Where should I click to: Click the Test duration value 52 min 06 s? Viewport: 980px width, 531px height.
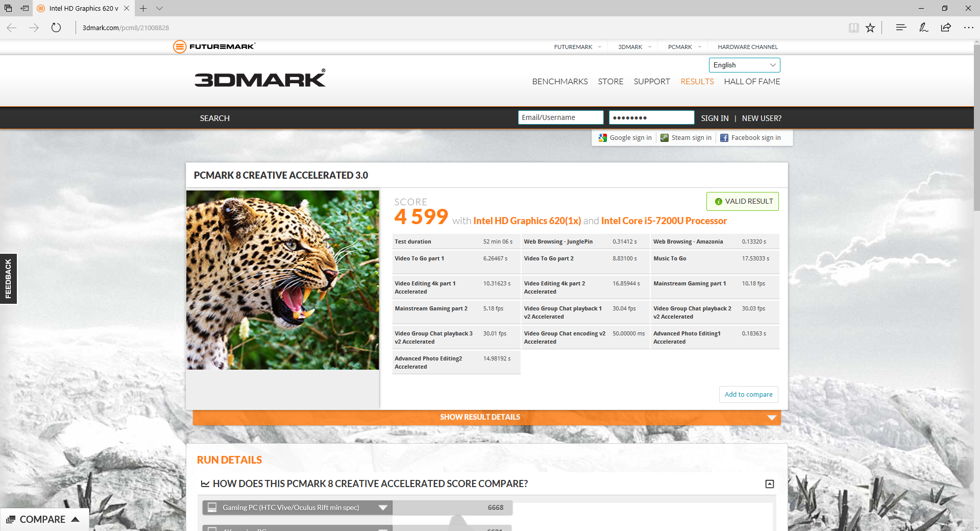(498, 242)
